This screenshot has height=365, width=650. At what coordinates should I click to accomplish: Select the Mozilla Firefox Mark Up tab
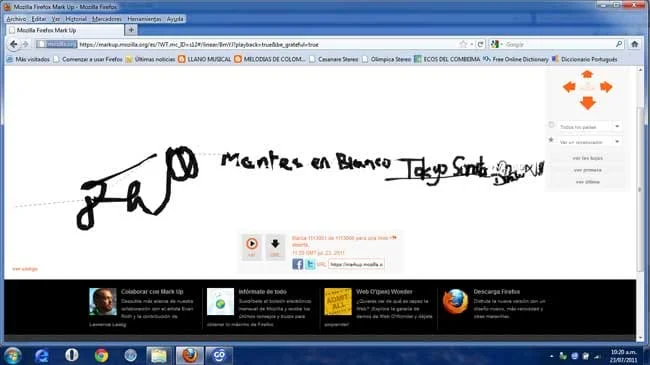coord(65,30)
